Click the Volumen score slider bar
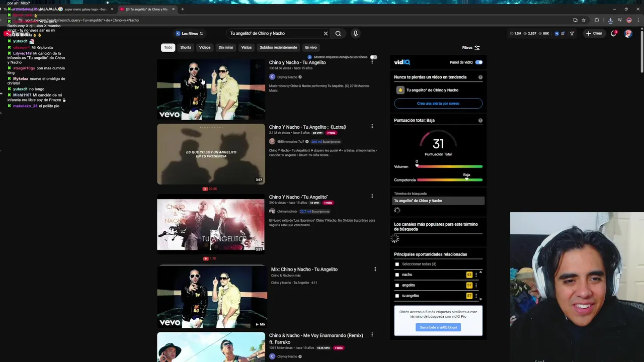 (x=449, y=166)
